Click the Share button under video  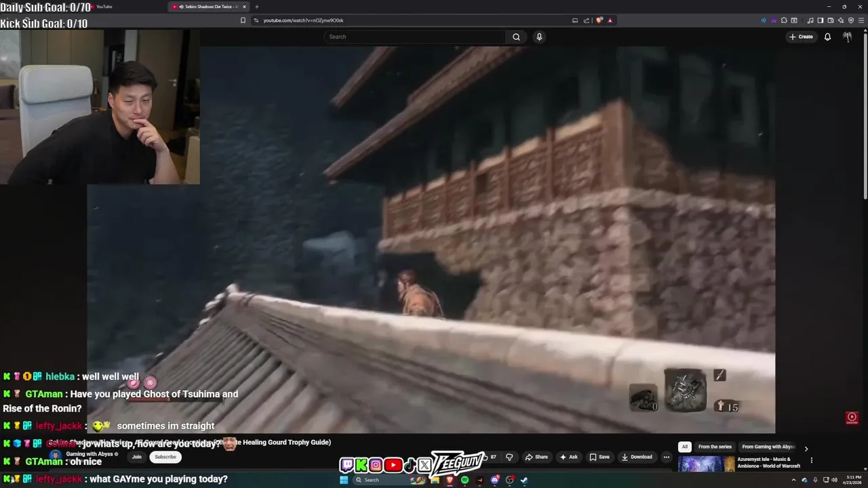(536, 457)
